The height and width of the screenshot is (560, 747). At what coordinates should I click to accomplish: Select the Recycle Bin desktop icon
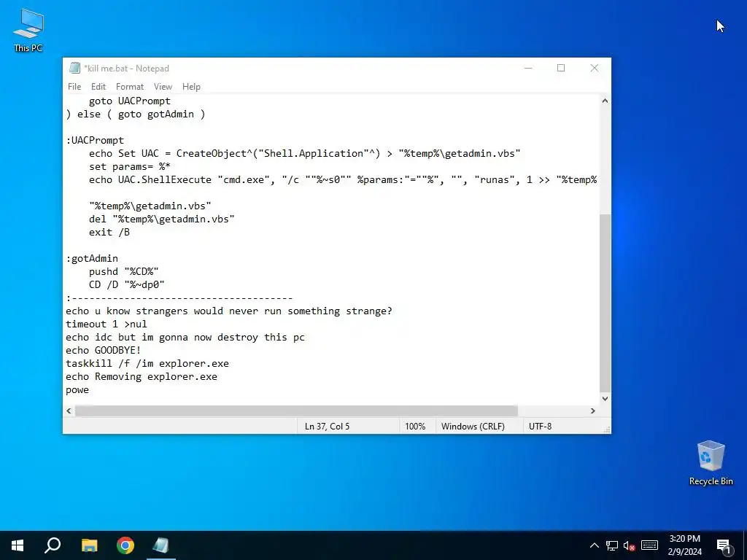coord(711,463)
